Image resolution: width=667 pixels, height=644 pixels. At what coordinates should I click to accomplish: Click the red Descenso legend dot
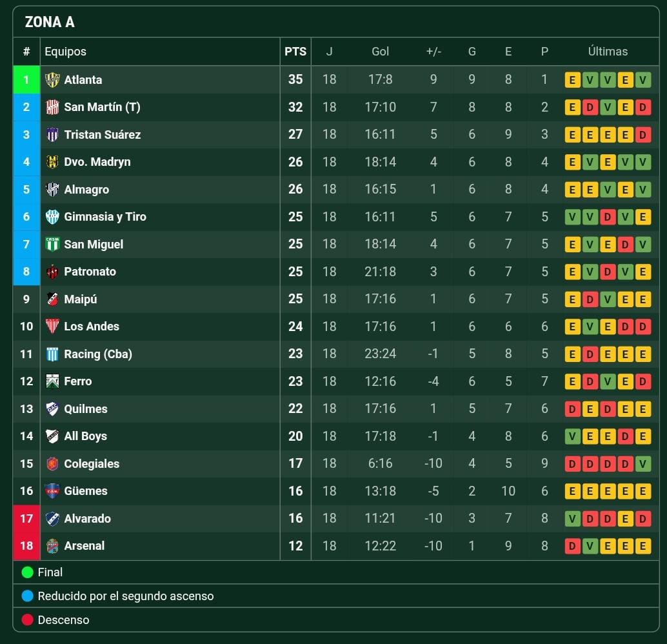click(27, 619)
